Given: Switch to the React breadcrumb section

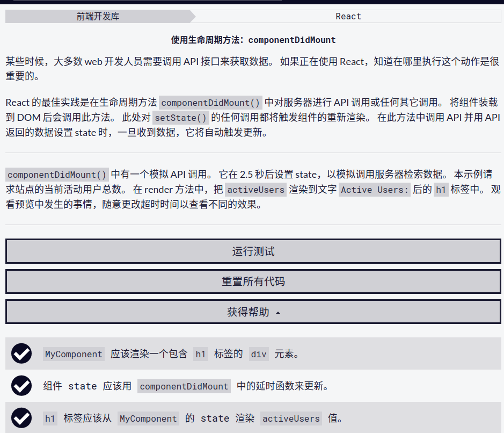Looking at the screenshot, I should point(348,16).
